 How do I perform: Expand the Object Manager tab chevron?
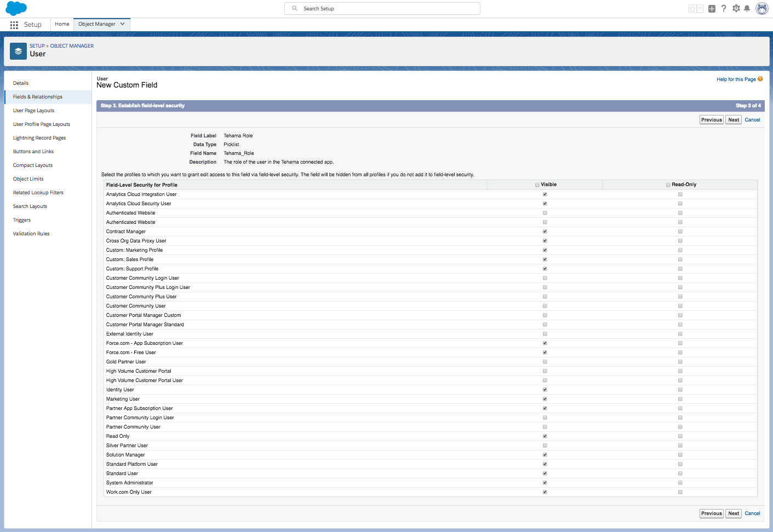pos(123,24)
